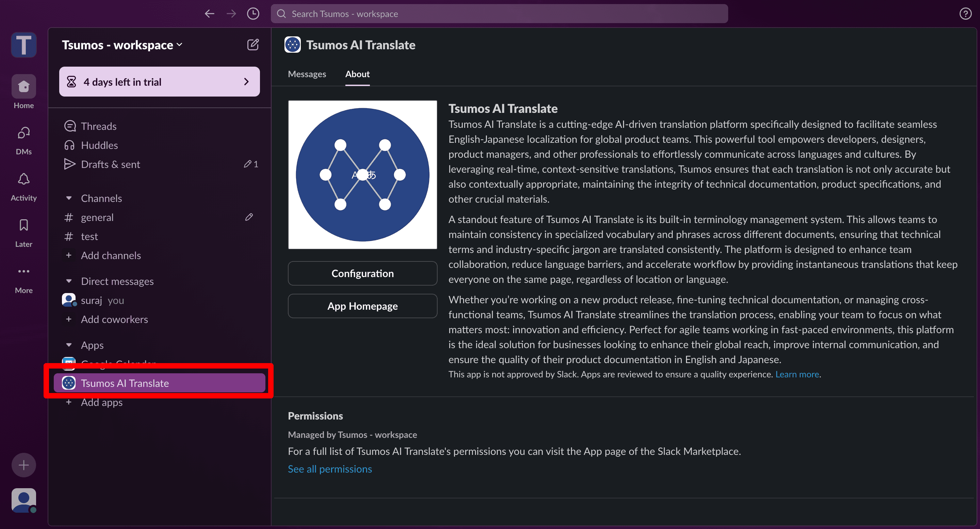
Task: Compose a new message
Action: tap(253, 45)
